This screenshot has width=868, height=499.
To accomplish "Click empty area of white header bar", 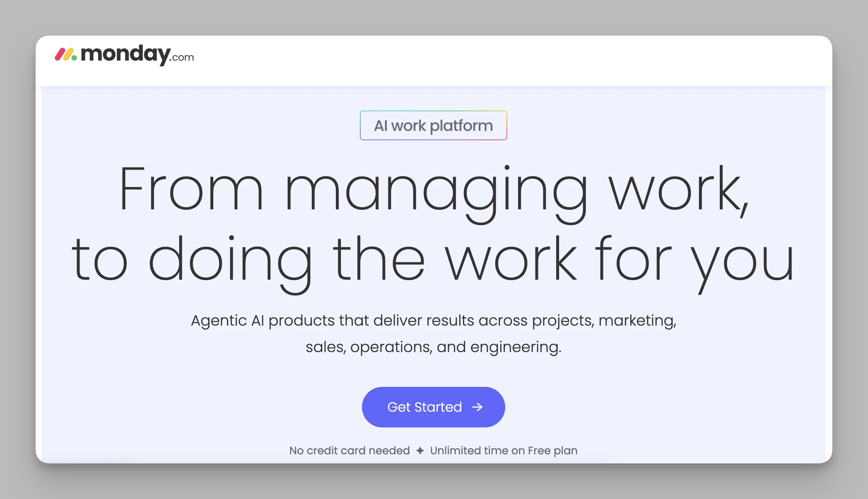I will click(497, 60).
